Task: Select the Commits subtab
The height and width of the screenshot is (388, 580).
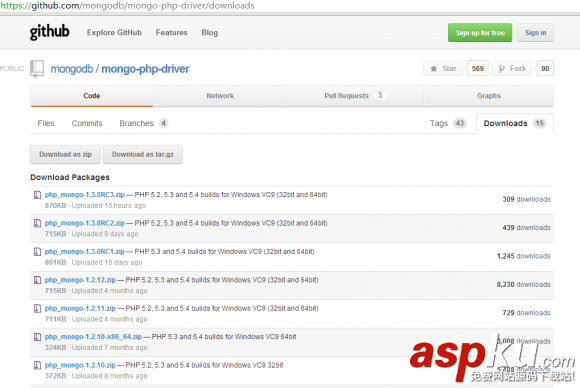Action: click(x=87, y=123)
